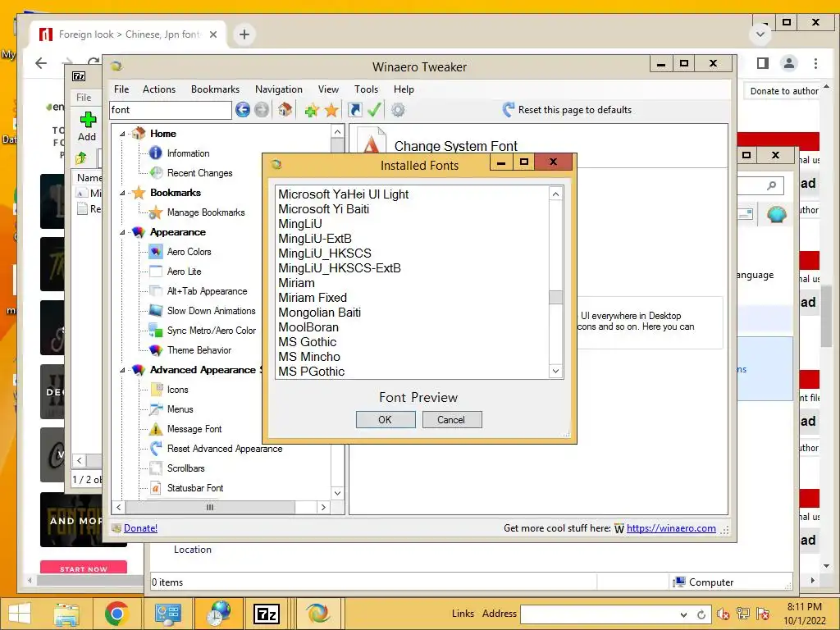Open the View menu

tap(328, 89)
